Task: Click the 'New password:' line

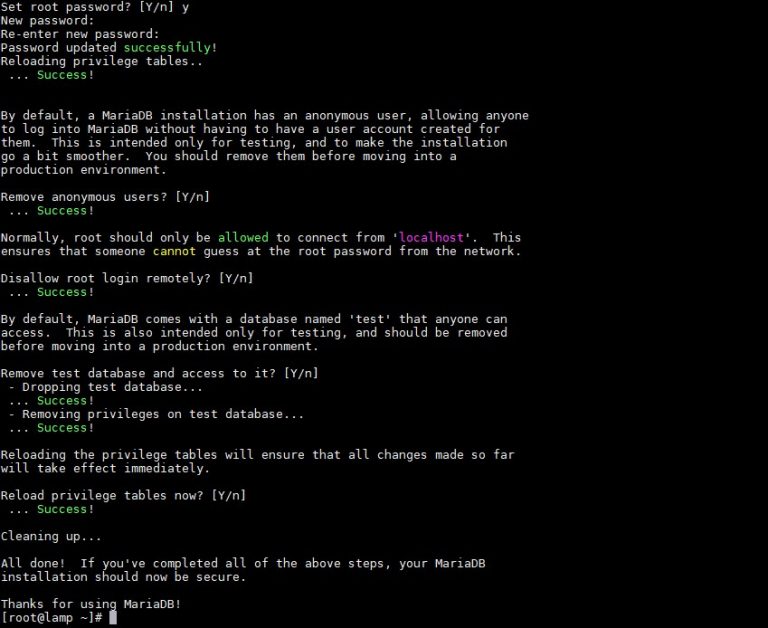Action: 47,21
